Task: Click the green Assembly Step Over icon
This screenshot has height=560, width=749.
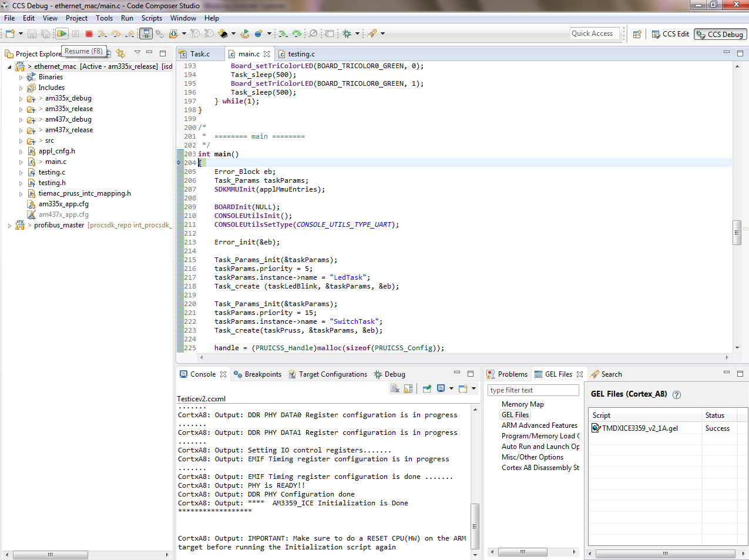Action: click(297, 33)
